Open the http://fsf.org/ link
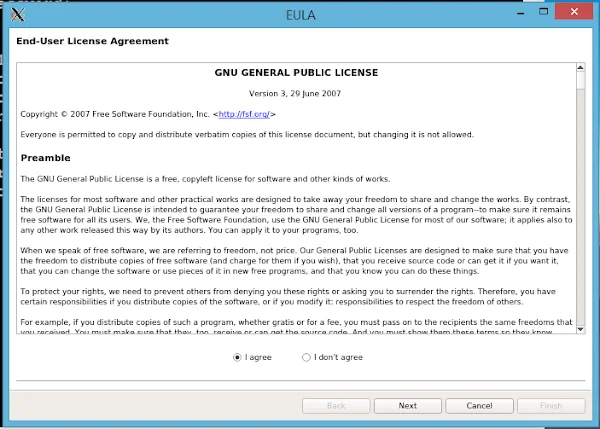This screenshot has width=600, height=429. [244, 114]
